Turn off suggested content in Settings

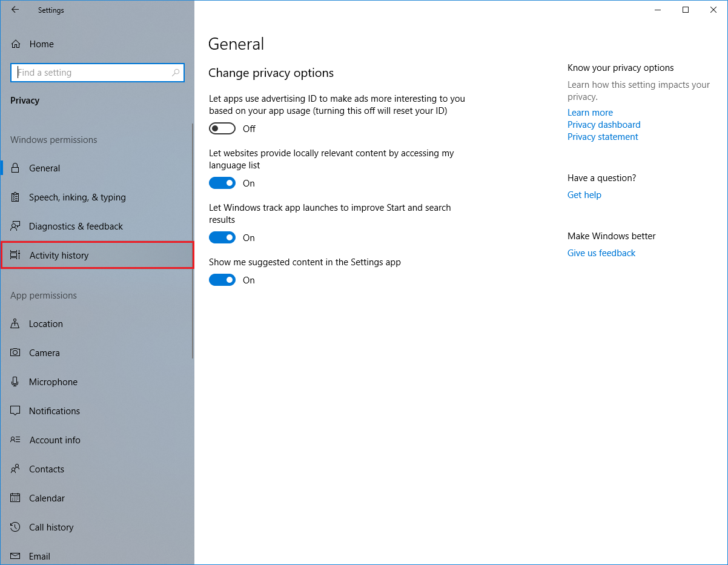[222, 280]
